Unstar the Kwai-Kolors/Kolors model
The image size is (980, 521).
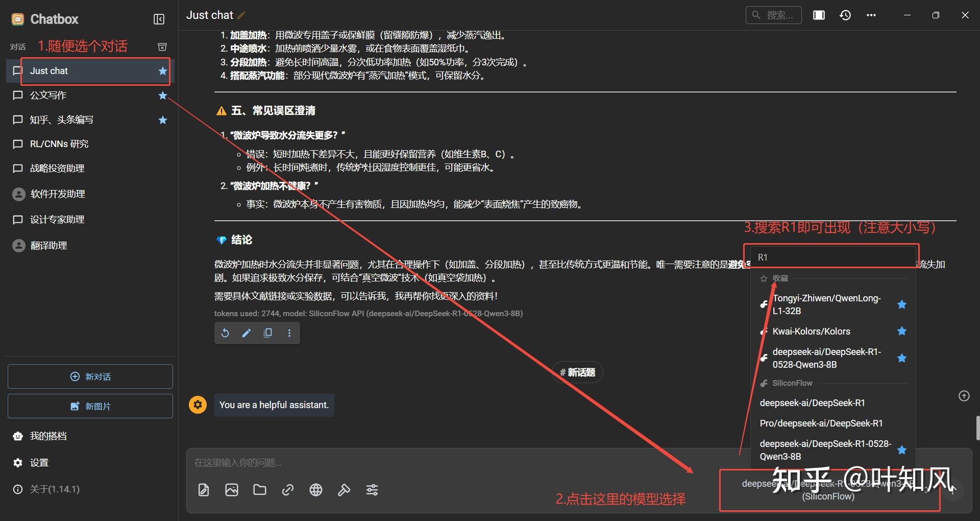902,331
